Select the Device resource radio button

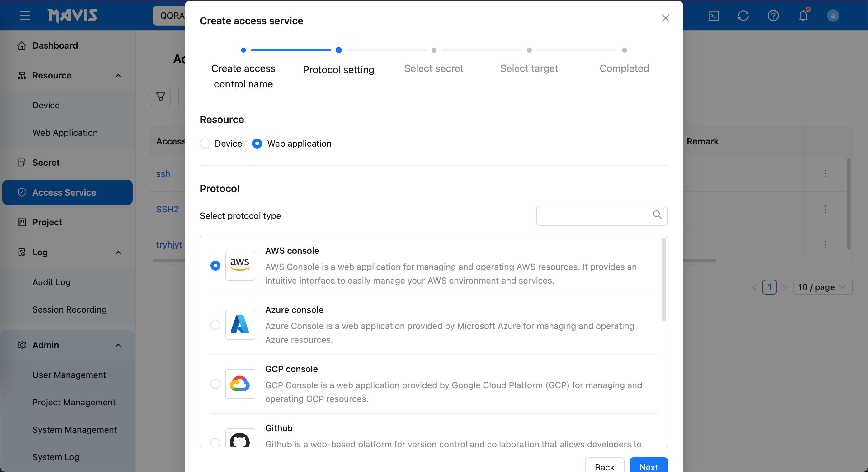[205, 144]
